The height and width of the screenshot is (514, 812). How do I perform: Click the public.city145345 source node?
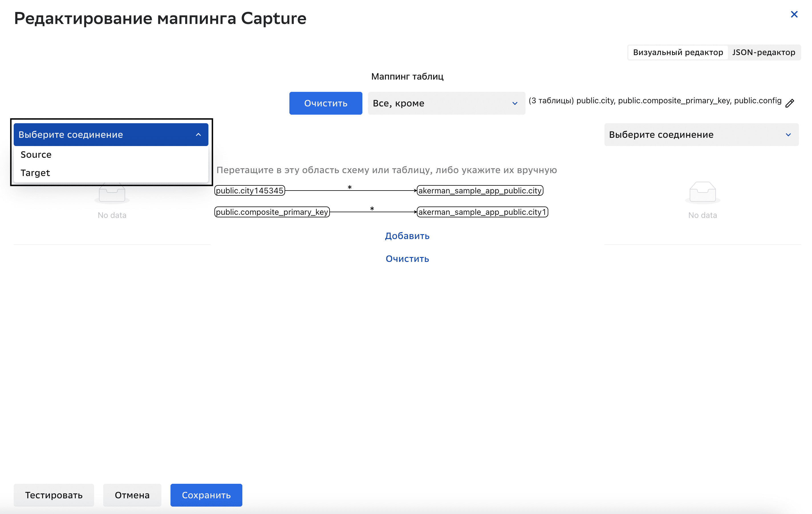(249, 191)
